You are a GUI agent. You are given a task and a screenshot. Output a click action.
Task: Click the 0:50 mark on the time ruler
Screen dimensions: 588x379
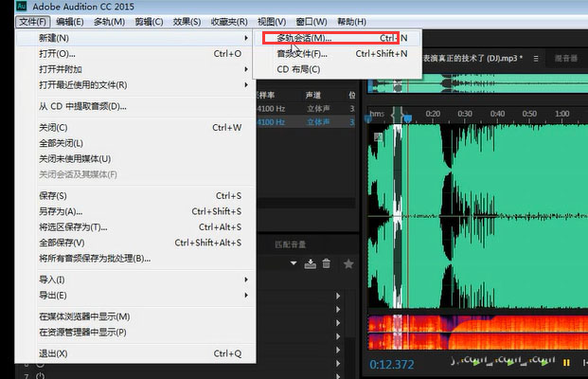pos(529,114)
